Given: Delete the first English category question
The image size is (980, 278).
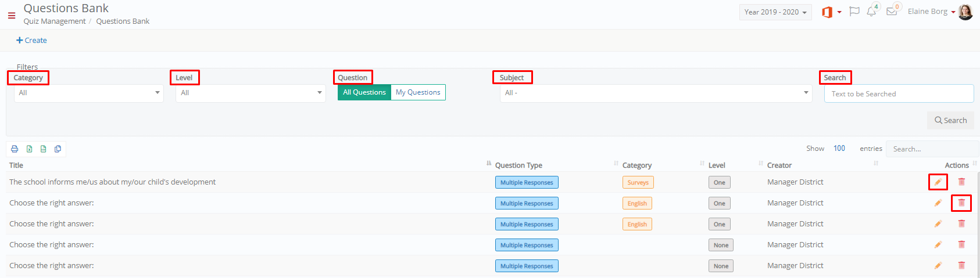Looking at the screenshot, I should point(961,203).
